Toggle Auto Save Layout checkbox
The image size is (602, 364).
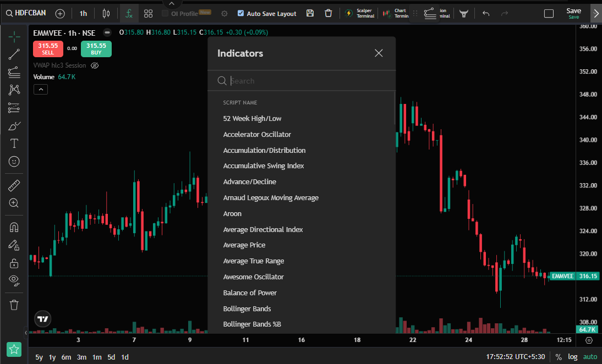click(240, 13)
